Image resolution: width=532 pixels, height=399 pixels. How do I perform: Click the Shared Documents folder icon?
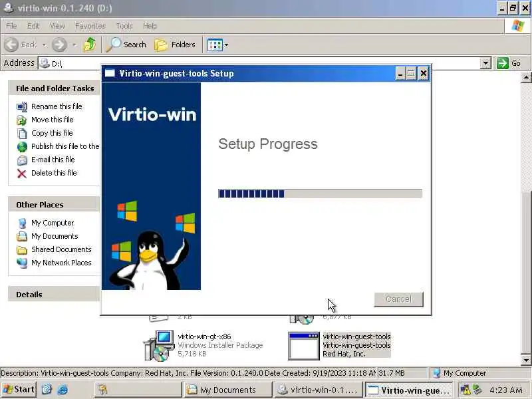[x=22, y=250]
